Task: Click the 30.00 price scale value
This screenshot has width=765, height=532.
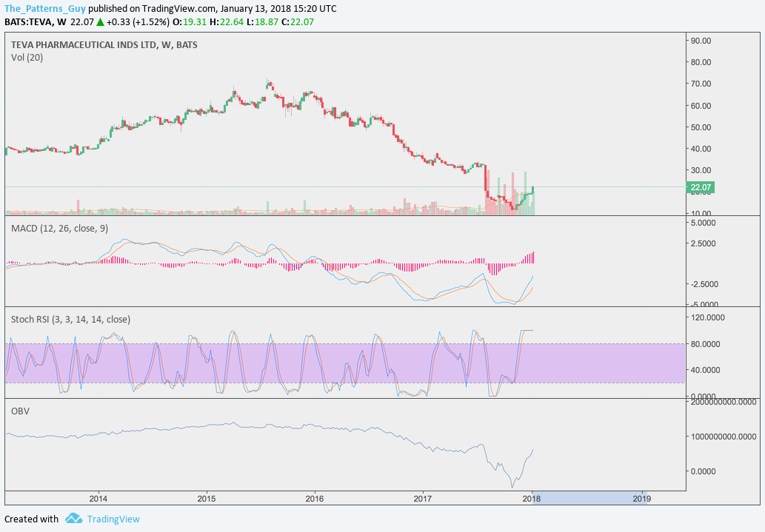Action: pyautogui.click(x=701, y=170)
